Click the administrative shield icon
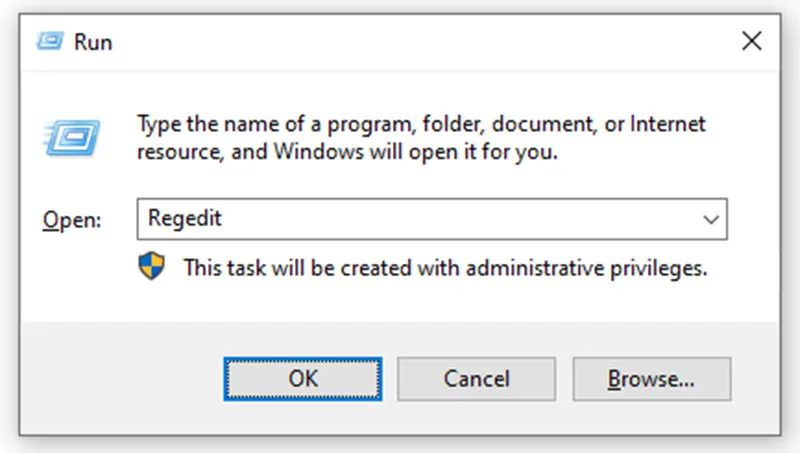 [x=152, y=266]
